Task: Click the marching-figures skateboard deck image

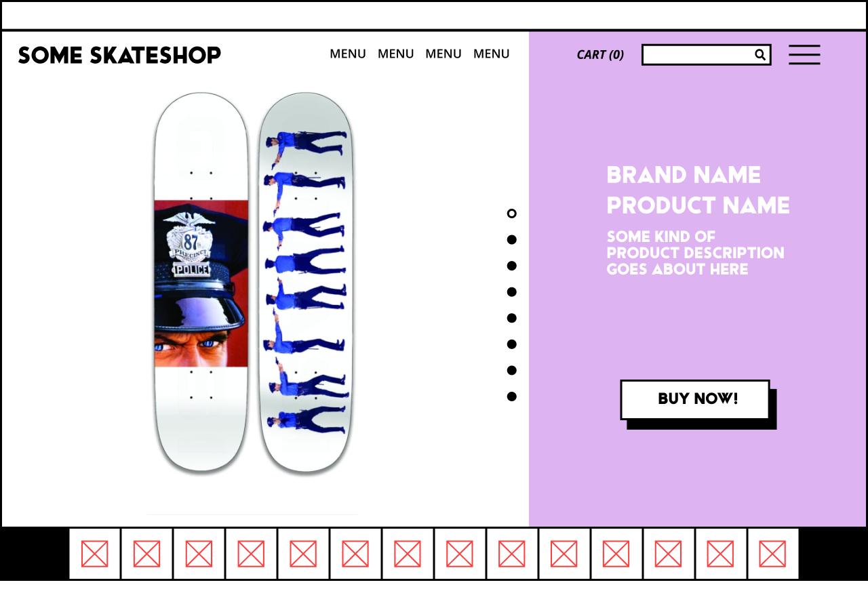Action: (x=305, y=285)
